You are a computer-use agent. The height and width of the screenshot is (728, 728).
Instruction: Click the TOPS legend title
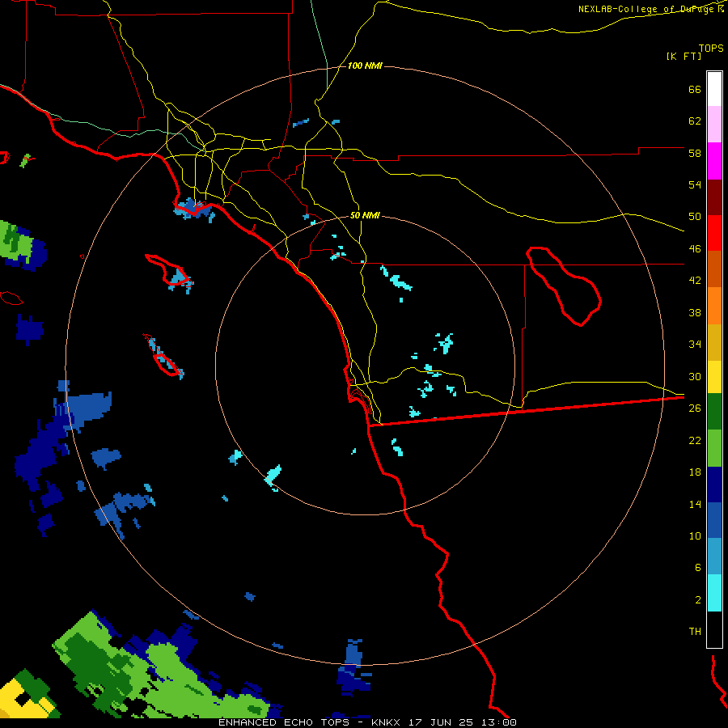711,48
